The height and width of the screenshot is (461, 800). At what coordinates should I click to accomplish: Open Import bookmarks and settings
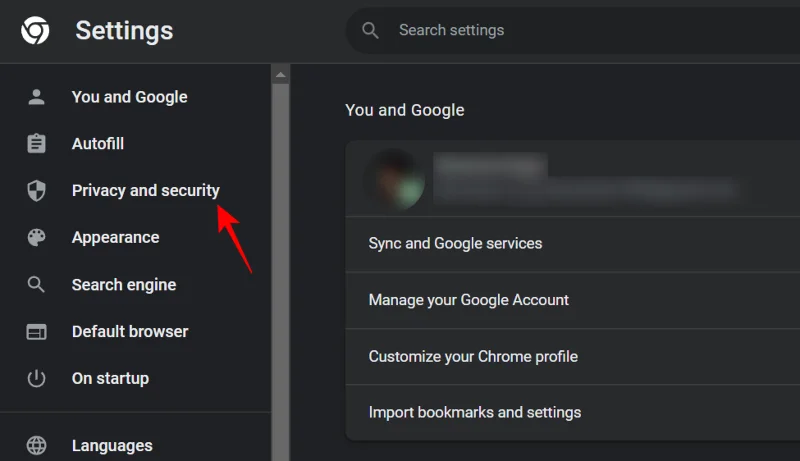[x=474, y=412]
